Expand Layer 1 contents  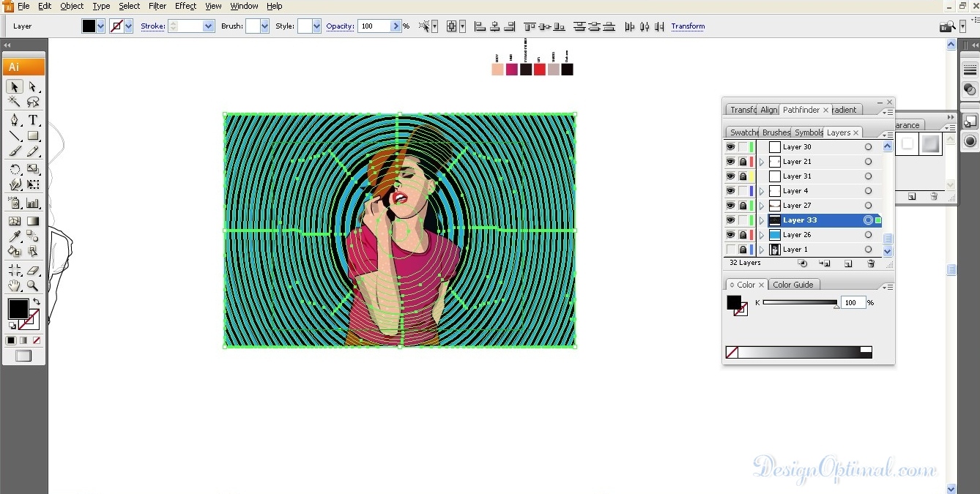coord(762,250)
